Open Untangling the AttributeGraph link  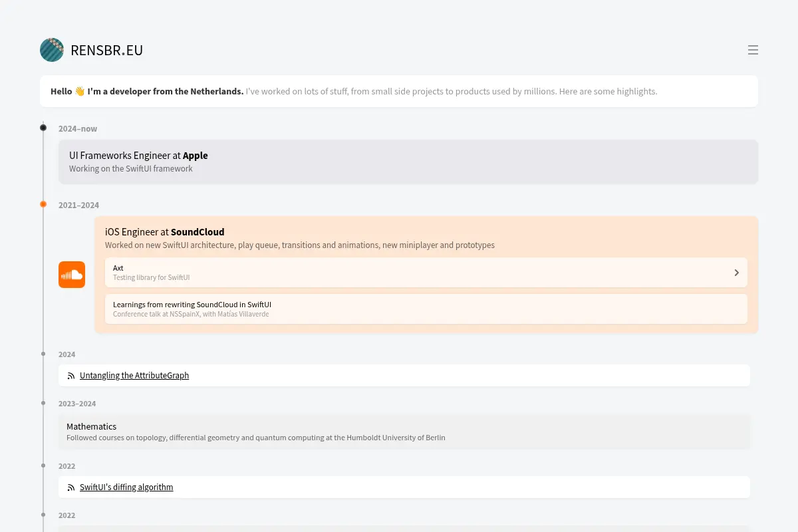point(134,376)
